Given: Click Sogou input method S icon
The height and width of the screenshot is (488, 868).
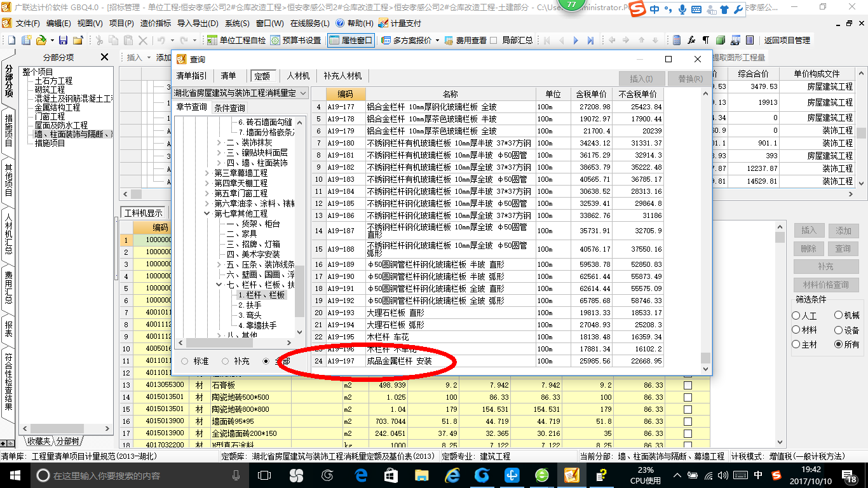Looking at the screenshot, I should click(x=639, y=9).
